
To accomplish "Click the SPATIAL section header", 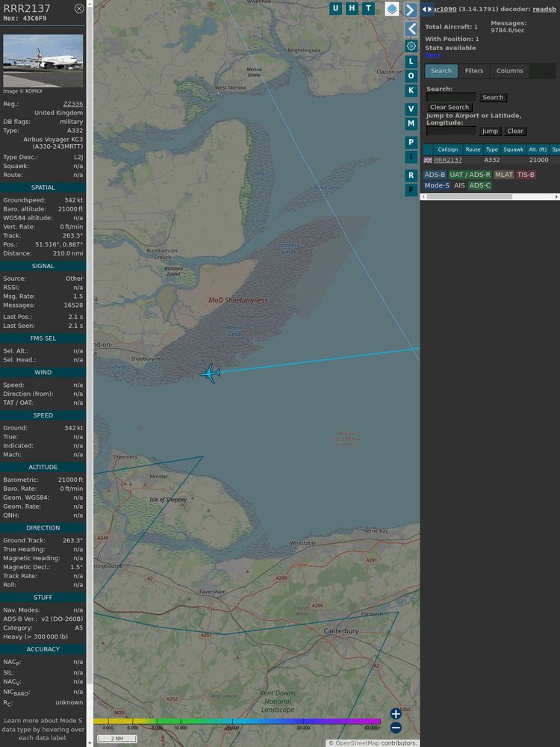I will click(43, 187).
